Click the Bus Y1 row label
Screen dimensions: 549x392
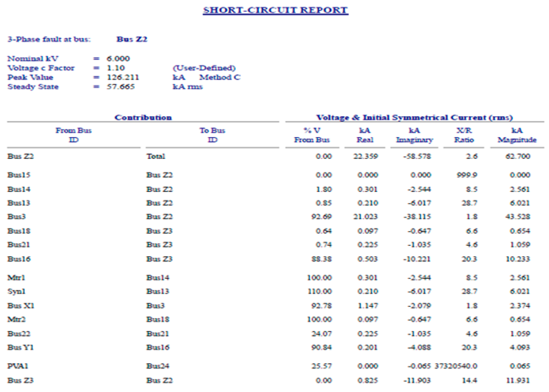click(21, 347)
